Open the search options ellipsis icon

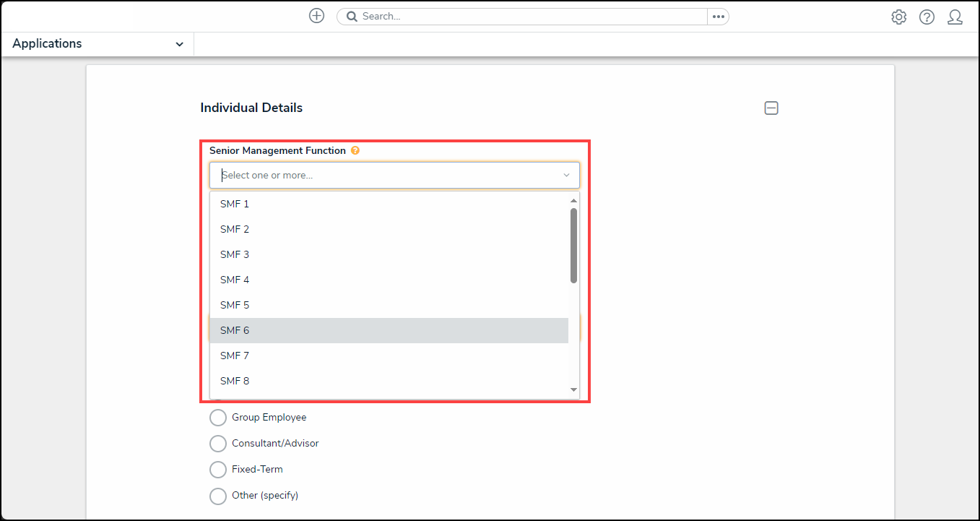click(718, 16)
